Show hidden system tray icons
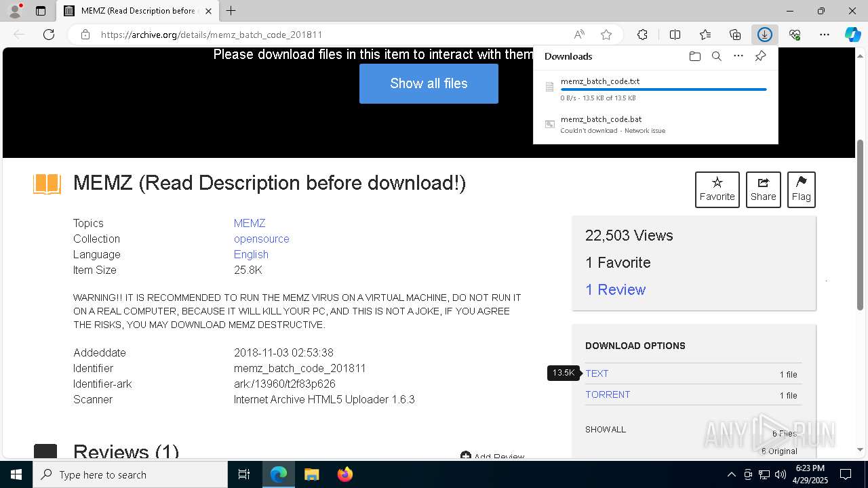The height and width of the screenshot is (488, 868). [731, 474]
